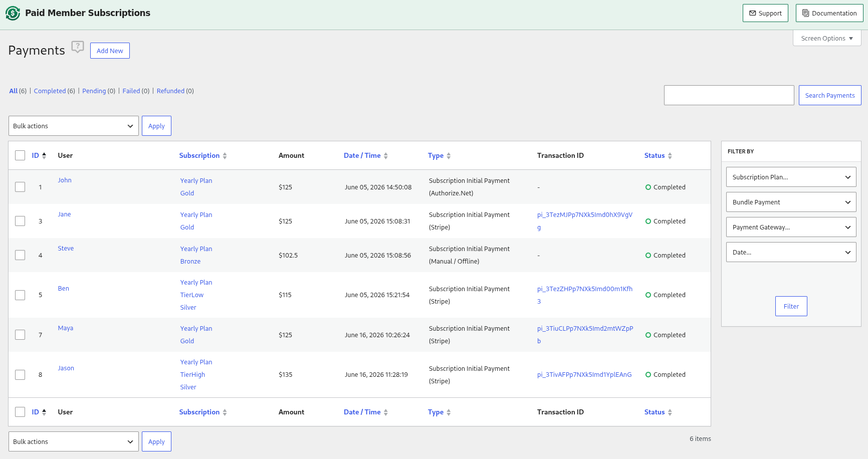Viewport: 868px width, 459px height.
Task: Open the Bronze subscription plan link
Action: point(190,262)
